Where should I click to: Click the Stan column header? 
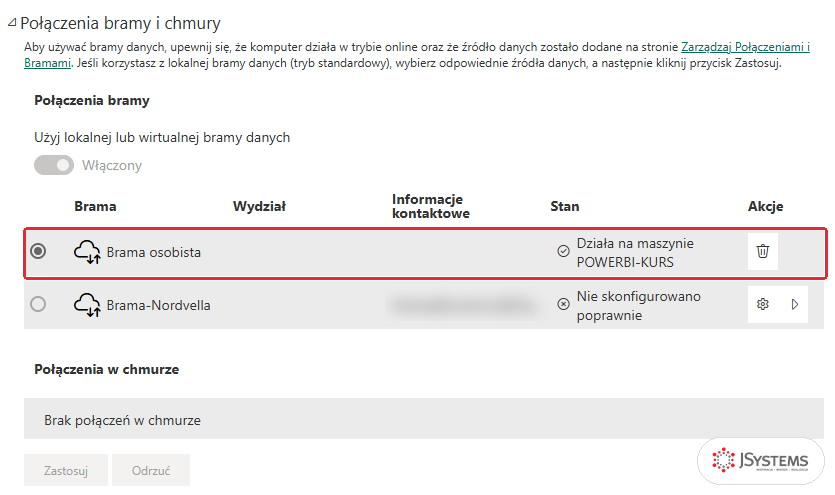click(564, 207)
